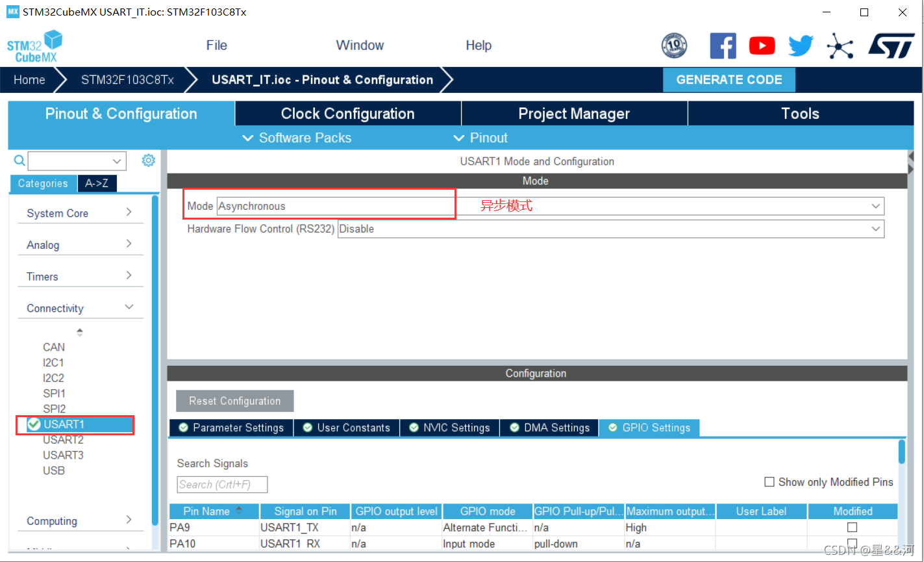Select USB peripheral

tap(54, 470)
